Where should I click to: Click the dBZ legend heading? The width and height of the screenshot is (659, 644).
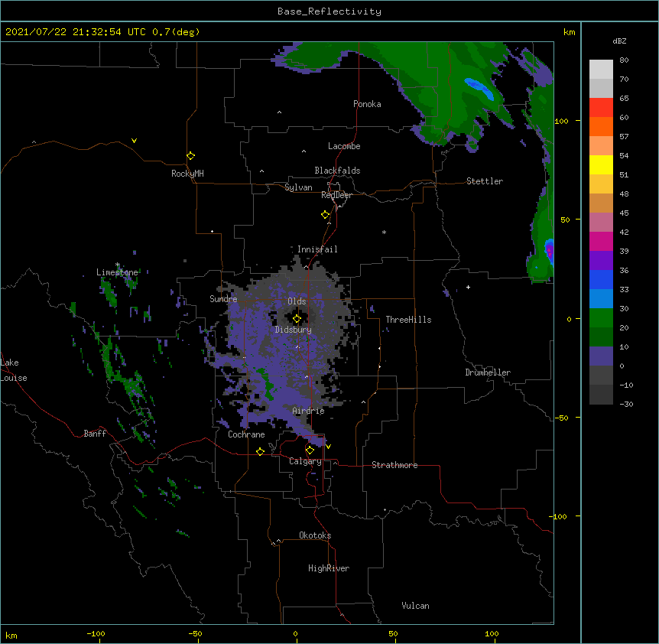point(619,41)
